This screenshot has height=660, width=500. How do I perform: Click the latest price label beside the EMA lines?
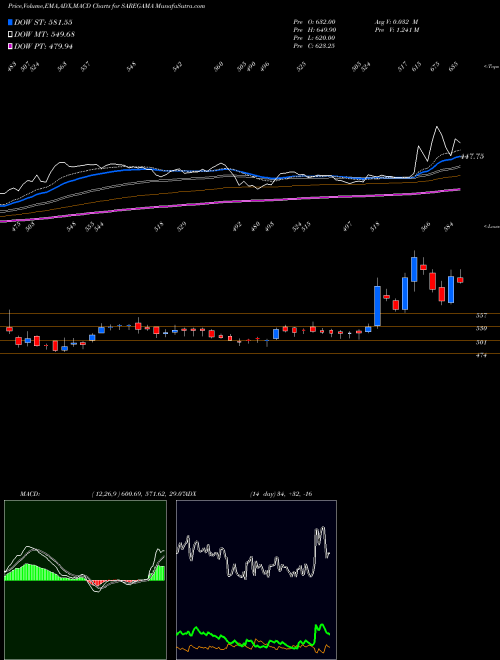[473, 156]
